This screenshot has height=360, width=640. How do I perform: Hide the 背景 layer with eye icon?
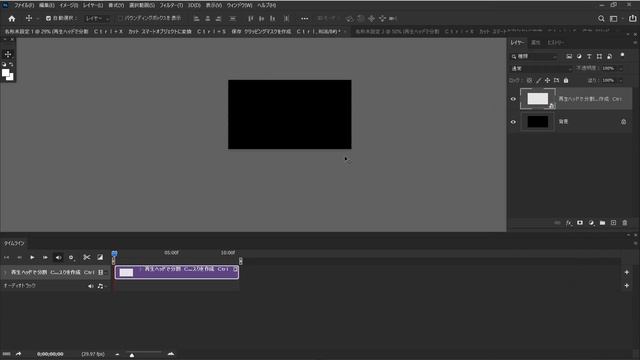coord(513,122)
